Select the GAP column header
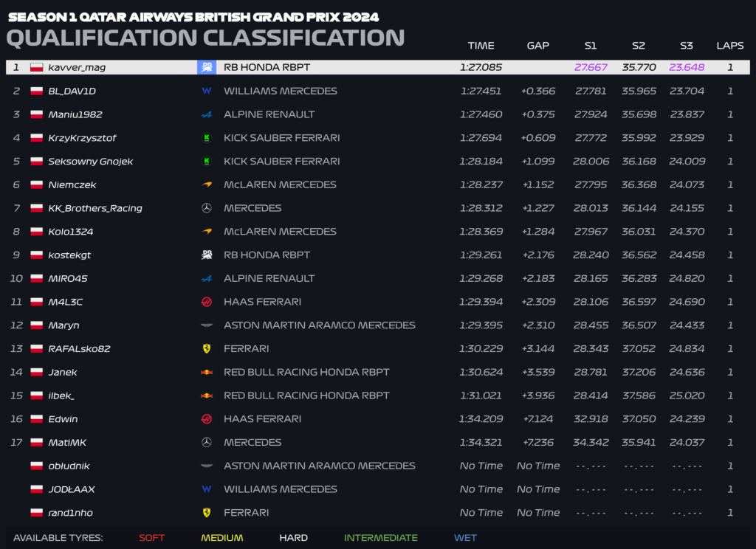The height and width of the screenshot is (549, 756). click(538, 46)
